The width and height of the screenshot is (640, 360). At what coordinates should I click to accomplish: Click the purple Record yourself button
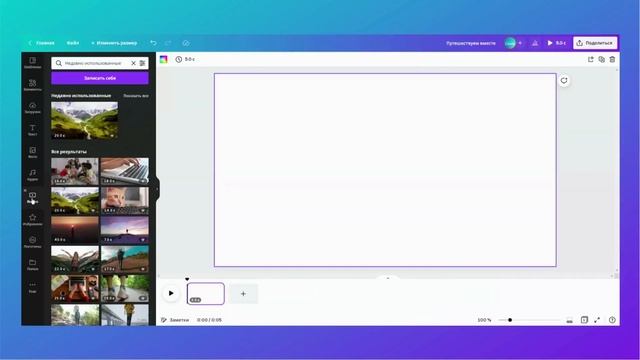[100, 78]
